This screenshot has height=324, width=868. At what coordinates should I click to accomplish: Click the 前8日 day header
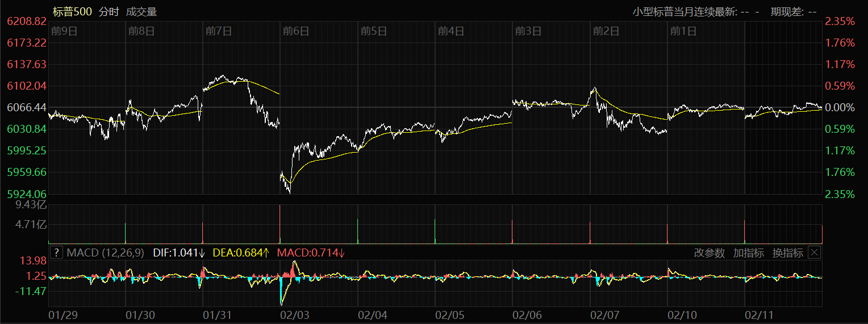click(141, 31)
